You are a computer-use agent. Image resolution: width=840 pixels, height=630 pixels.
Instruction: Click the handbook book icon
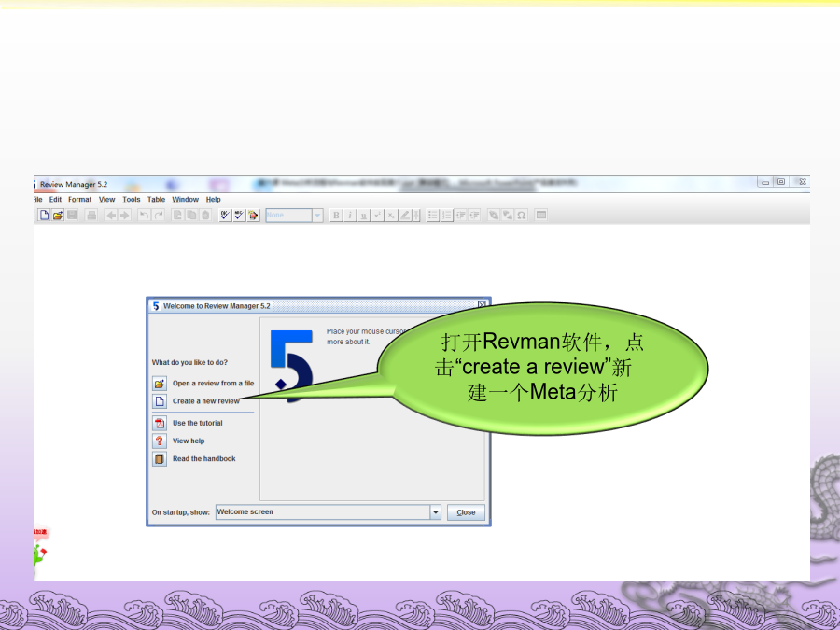pos(159,459)
